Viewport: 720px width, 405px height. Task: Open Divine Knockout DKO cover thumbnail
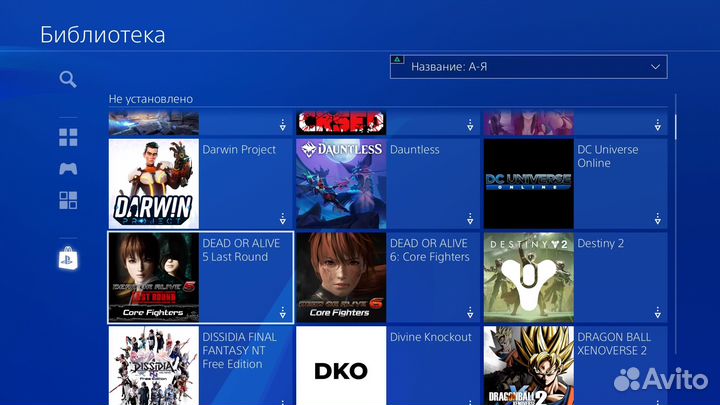coord(341,366)
